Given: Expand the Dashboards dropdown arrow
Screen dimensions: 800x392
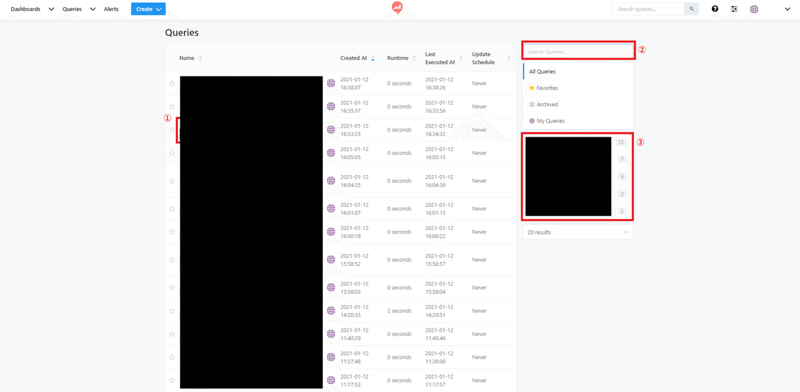Looking at the screenshot, I should tap(51, 9).
